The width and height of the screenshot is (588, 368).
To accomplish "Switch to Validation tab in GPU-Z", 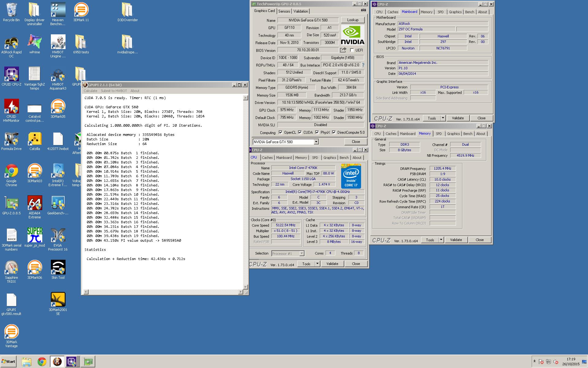I will [x=301, y=11].
